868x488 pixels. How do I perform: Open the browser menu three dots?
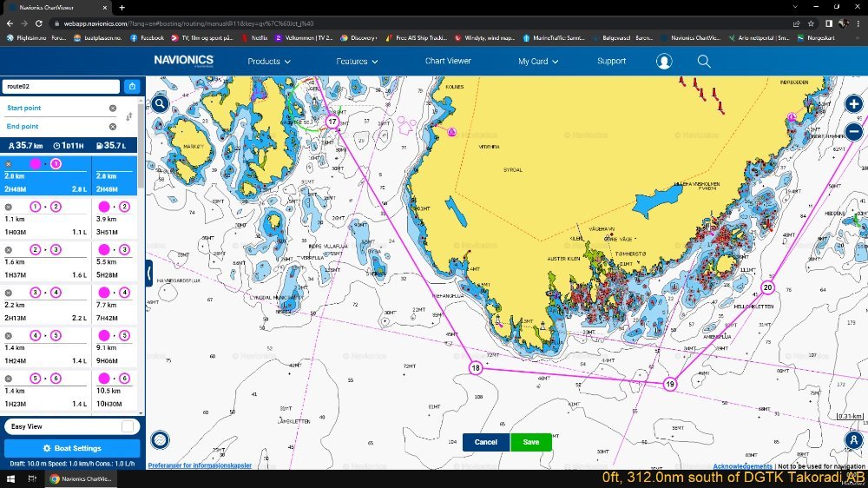pyautogui.click(x=858, y=23)
